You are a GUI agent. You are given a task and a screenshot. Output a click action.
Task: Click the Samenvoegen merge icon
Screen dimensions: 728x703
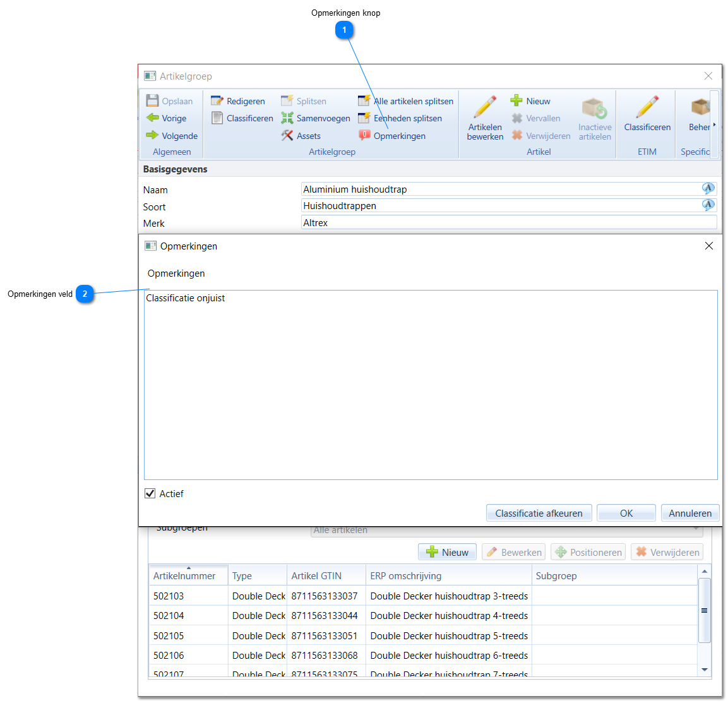[287, 118]
